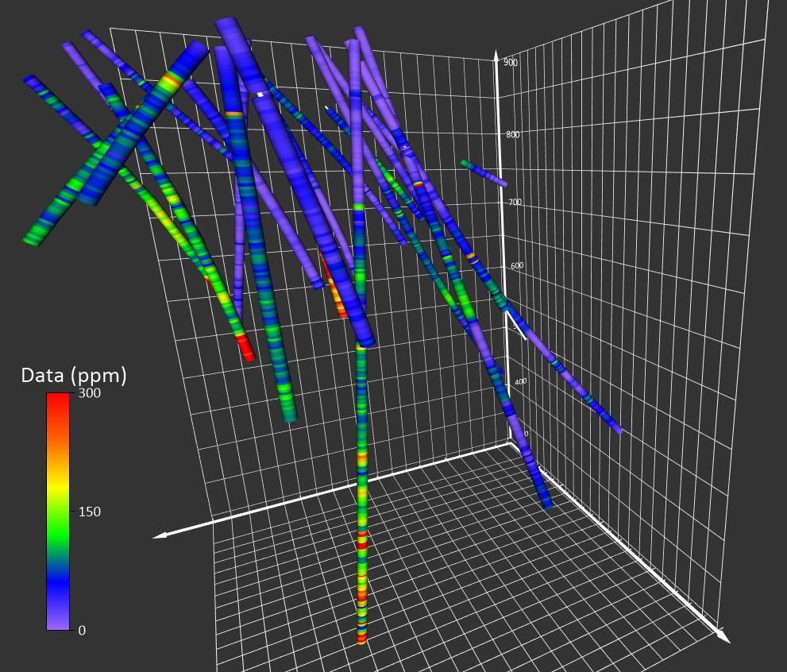The image size is (787, 672).
Task: Select the short isolated borehole segment
Action: [x=483, y=172]
